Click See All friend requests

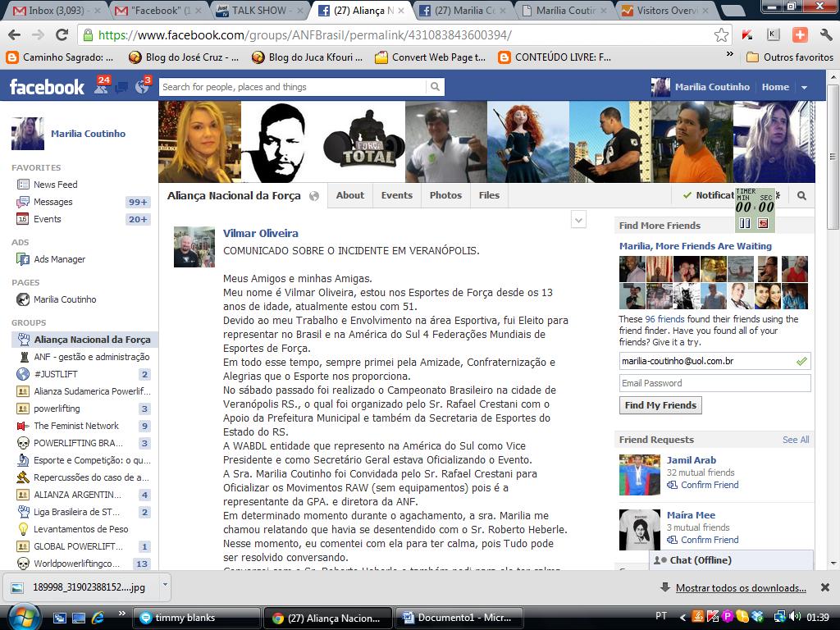pyautogui.click(x=796, y=440)
